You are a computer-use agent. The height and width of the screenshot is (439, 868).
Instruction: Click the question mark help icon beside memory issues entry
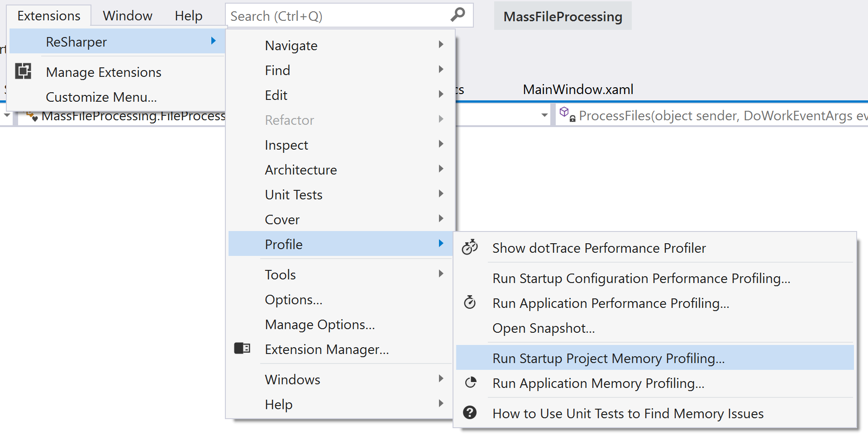(x=470, y=413)
